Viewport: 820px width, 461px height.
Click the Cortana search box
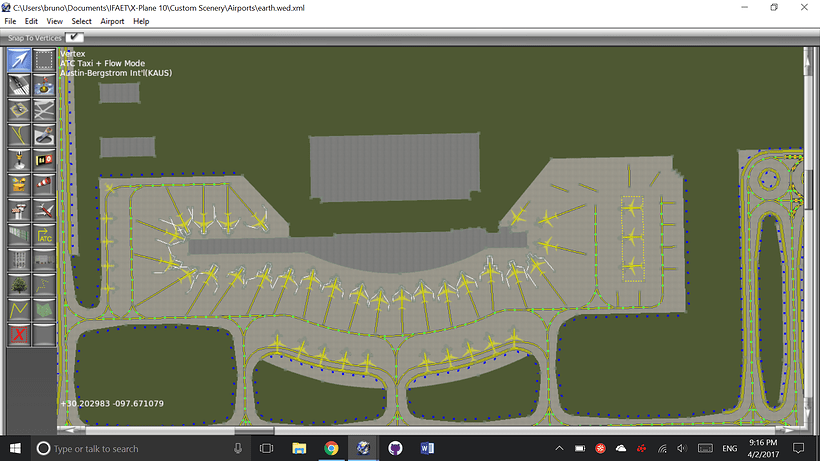140,448
